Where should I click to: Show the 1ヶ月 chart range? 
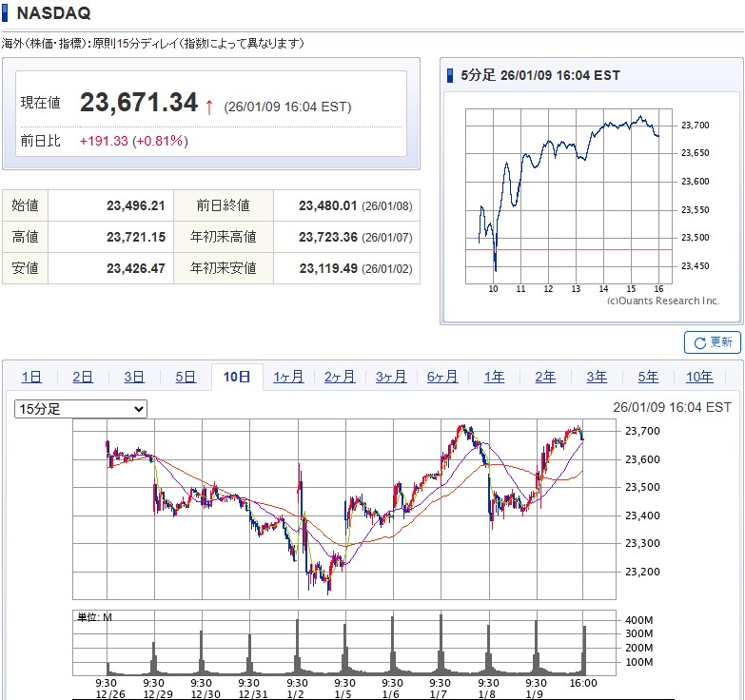288,377
